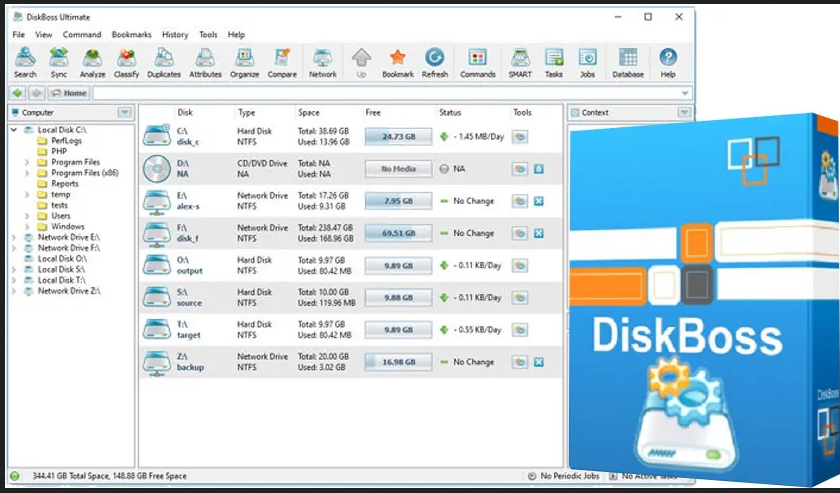Viewport: 840px width, 493px height.
Task: Click the 24.73 GB free space bar
Action: (397, 136)
